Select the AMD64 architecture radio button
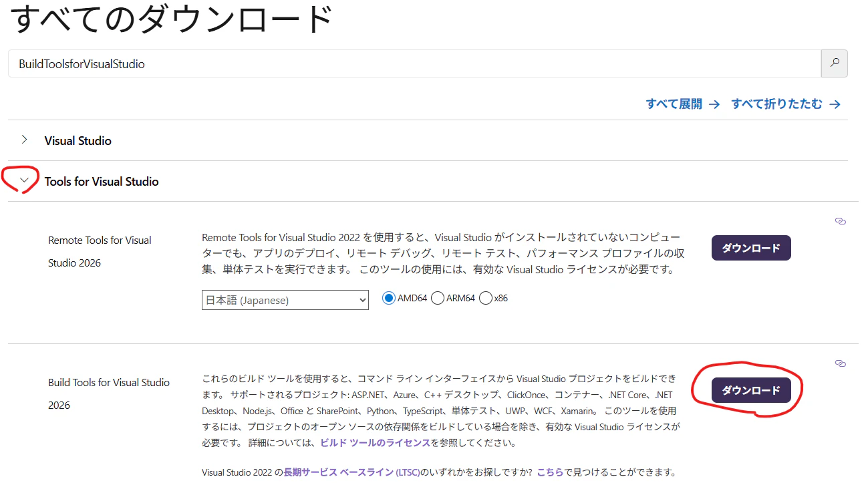Image resolution: width=868 pixels, height=483 pixels. [389, 299]
